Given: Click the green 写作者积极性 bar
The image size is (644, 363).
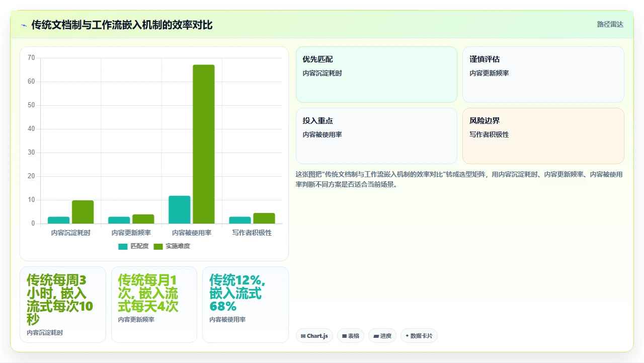Looking at the screenshot, I should [x=264, y=218].
